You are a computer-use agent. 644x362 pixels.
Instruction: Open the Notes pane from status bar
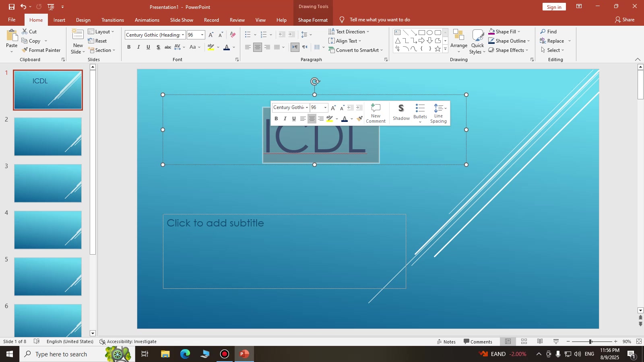click(446, 341)
